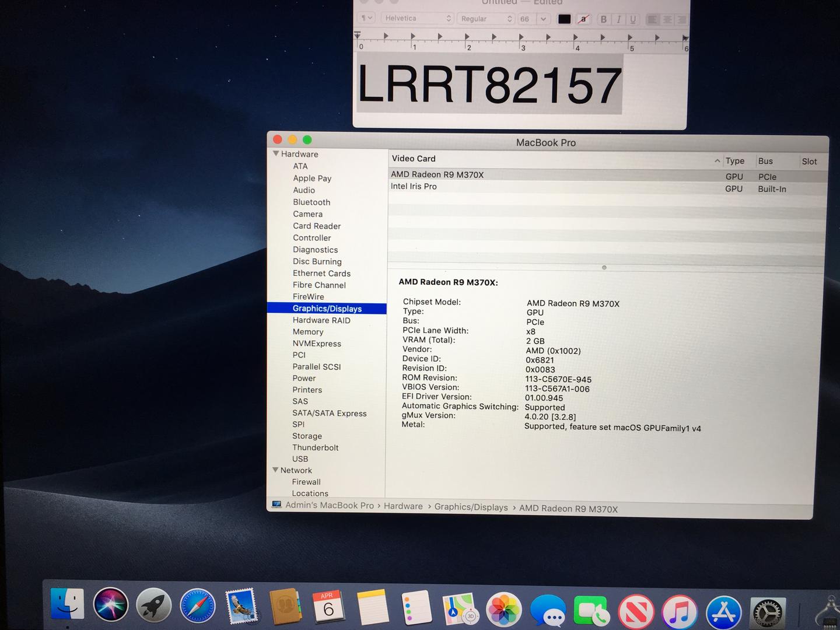Select Memory in the sidebar
The height and width of the screenshot is (630, 840).
(308, 331)
